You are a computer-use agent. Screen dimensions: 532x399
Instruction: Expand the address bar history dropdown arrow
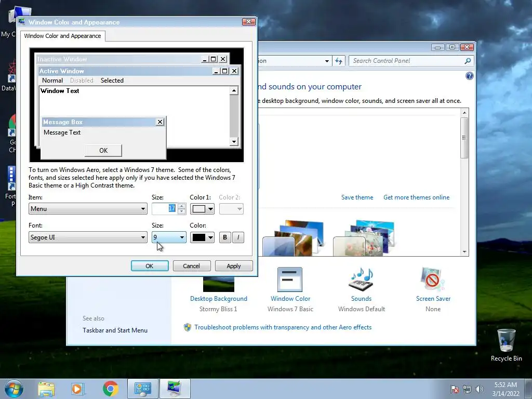(327, 61)
